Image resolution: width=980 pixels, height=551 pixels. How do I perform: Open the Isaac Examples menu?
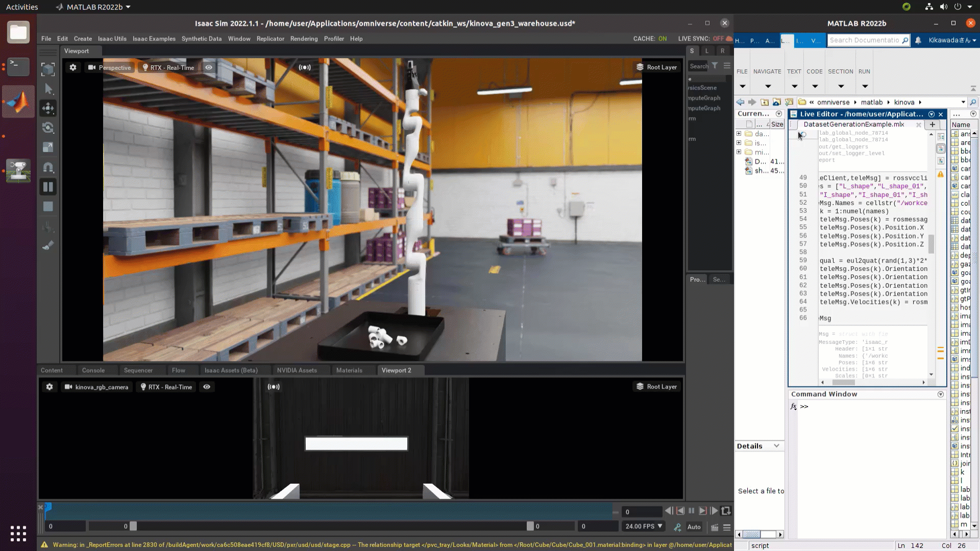[154, 39]
